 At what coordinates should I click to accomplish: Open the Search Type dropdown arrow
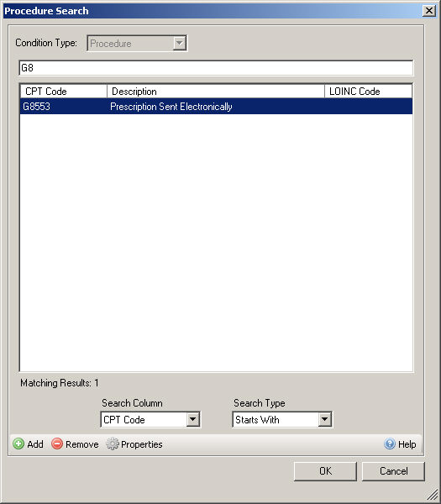pos(324,419)
